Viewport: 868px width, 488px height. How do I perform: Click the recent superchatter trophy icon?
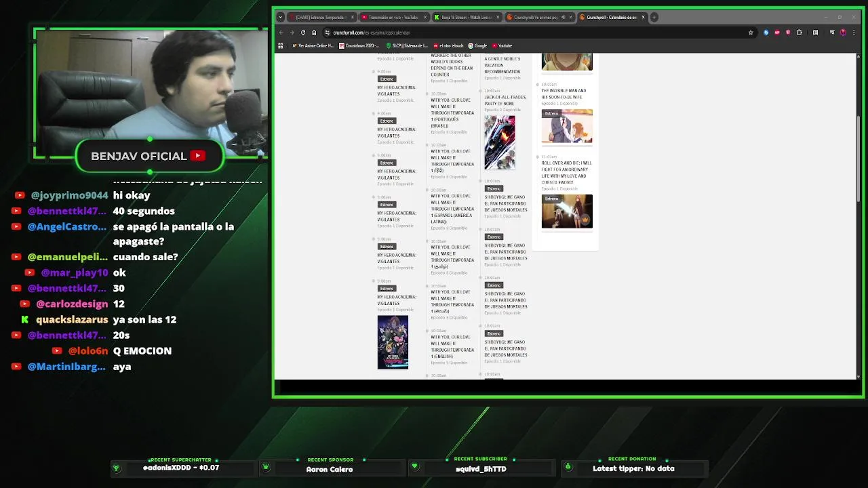(x=116, y=468)
